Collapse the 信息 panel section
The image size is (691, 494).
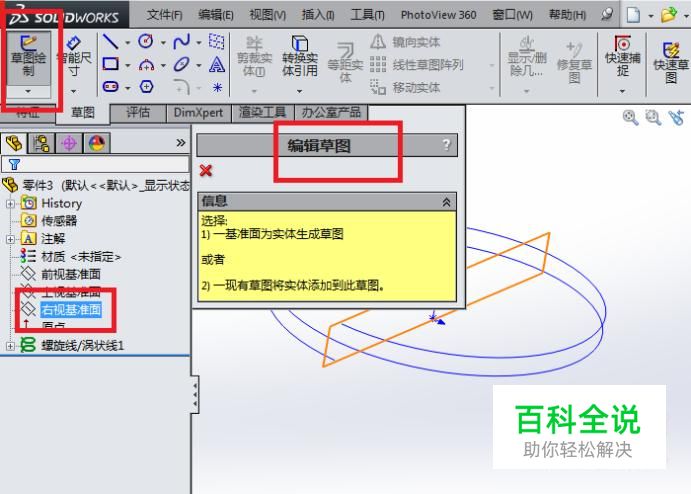[x=446, y=202]
